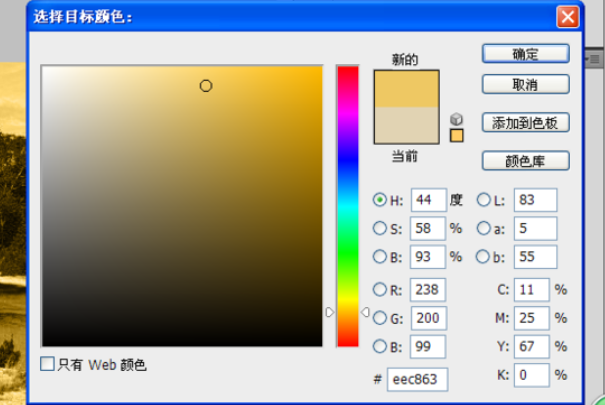Click the hex field showing eec863
Screen dimensions: 605x405
[x=417, y=380]
